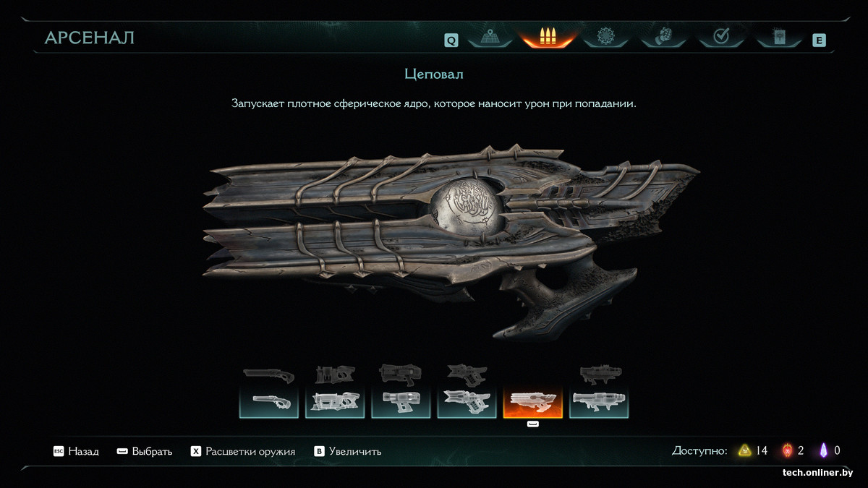Click the E next tab key icon

coord(819,40)
